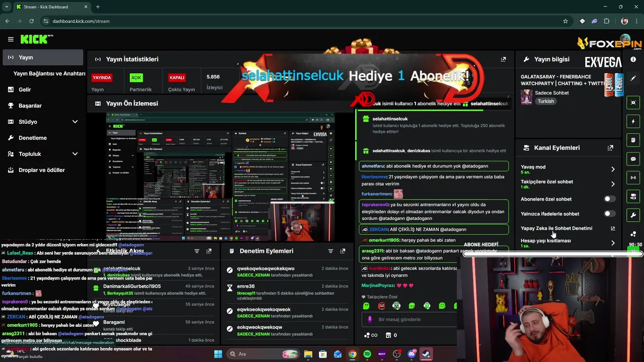Click qwekoqwkoeqwokekqwo in moderation list

click(266, 268)
